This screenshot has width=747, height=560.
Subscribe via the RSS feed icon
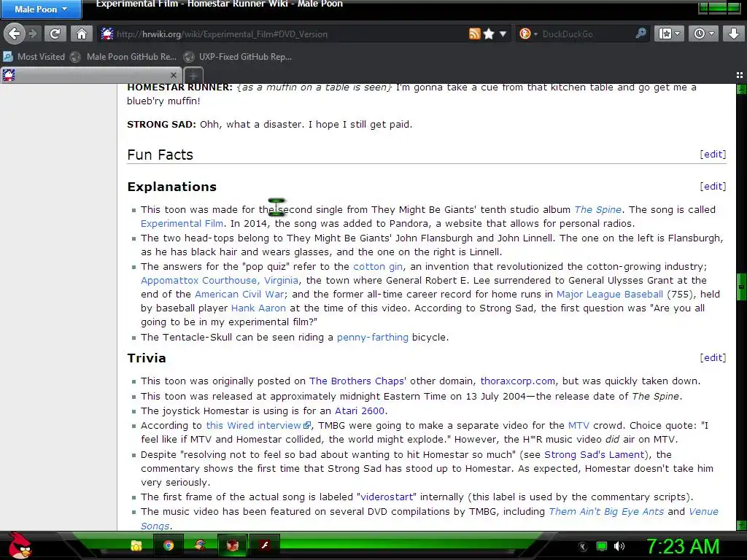474,34
